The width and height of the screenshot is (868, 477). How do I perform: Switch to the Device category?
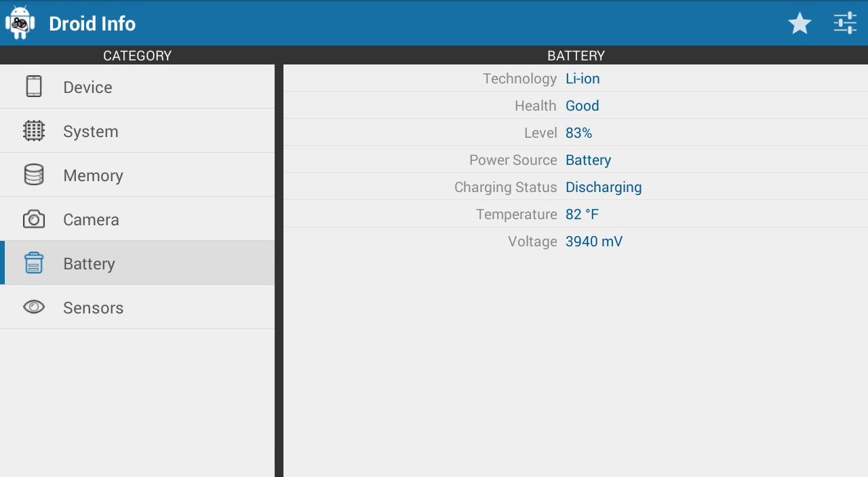pyautogui.click(x=87, y=87)
